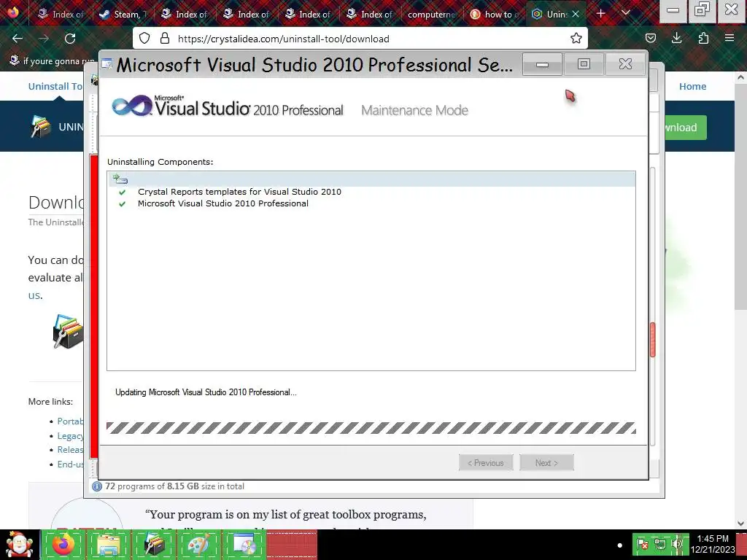Screen dimensions: 747x560
Task: Follow the 'us' link on webpage
Action: point(34,295)
